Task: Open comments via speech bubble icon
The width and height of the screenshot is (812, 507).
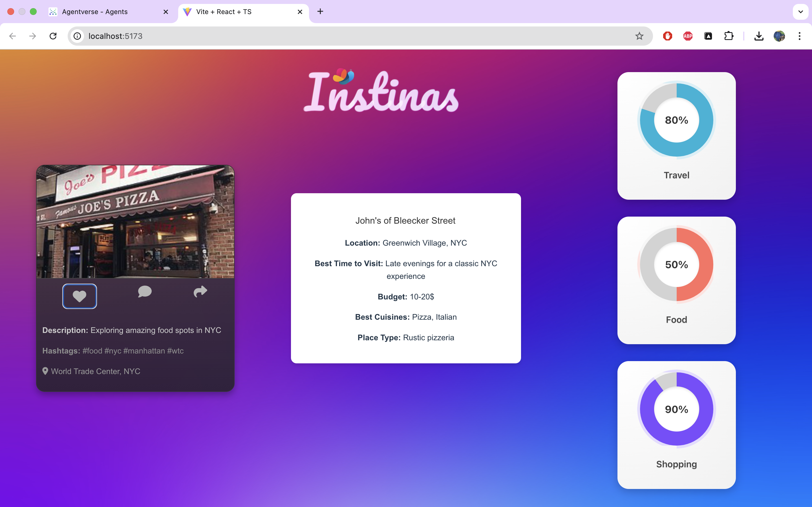Action: pyautogui.click(x=145, y=292)
